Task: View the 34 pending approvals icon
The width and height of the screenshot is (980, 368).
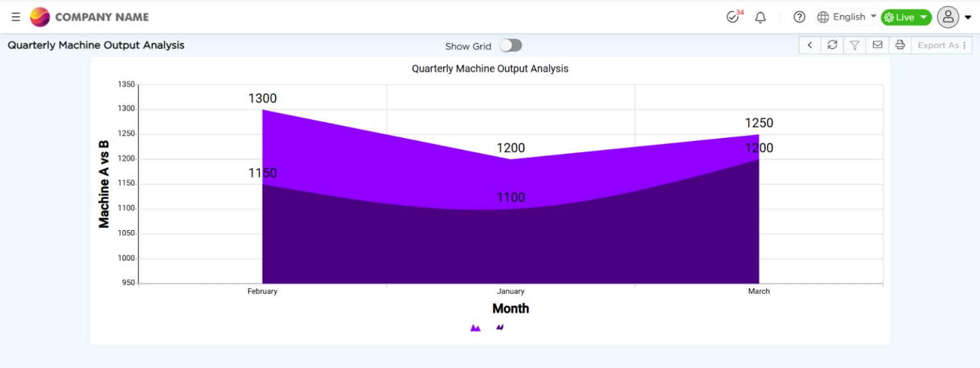Action: tap(732, 17)
